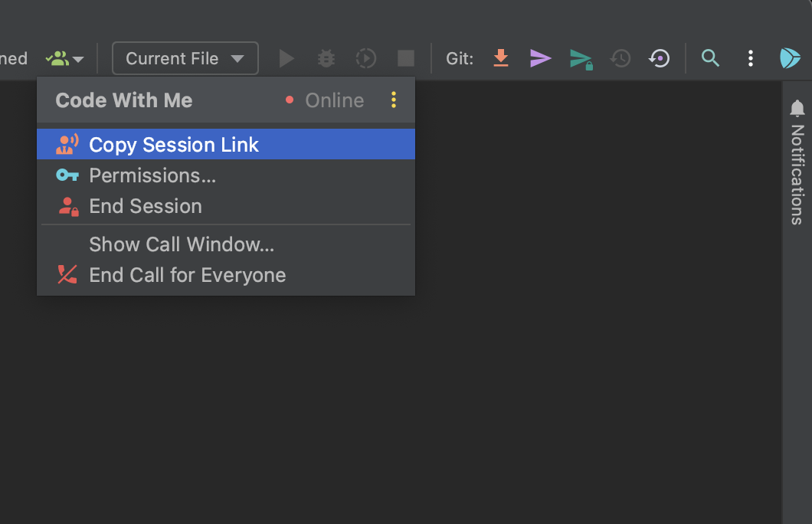Choose End Call for Everyone

point(226,275)
